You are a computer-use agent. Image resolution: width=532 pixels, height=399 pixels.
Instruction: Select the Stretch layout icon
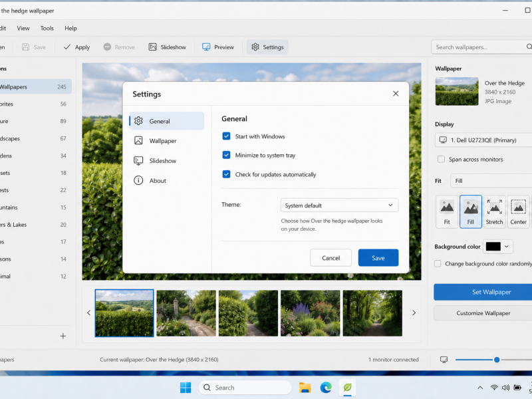[494, 211]
